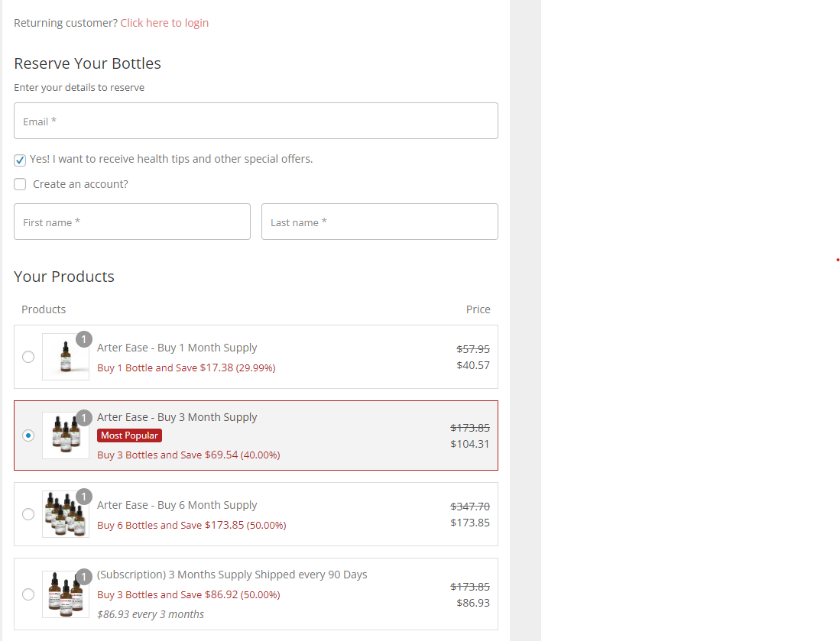Screen dimensions: 840x641
Task: Click into the First name field
Action: [x=131, y=222]
